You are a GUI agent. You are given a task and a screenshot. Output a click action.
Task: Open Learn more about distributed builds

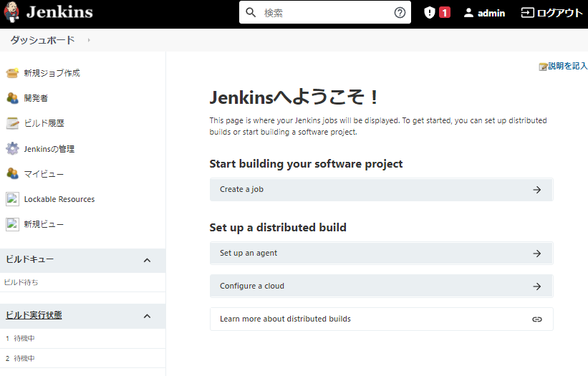click(381, 319)
